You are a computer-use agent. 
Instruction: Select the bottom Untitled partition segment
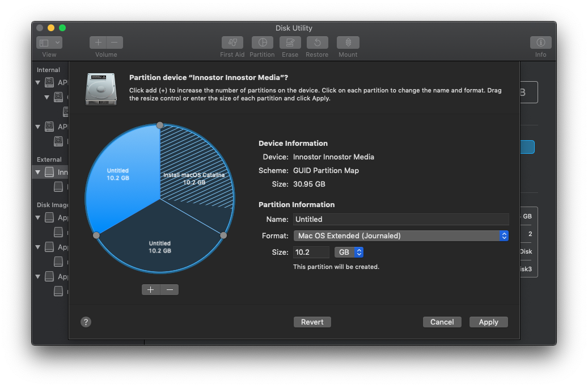pos(159,247)
